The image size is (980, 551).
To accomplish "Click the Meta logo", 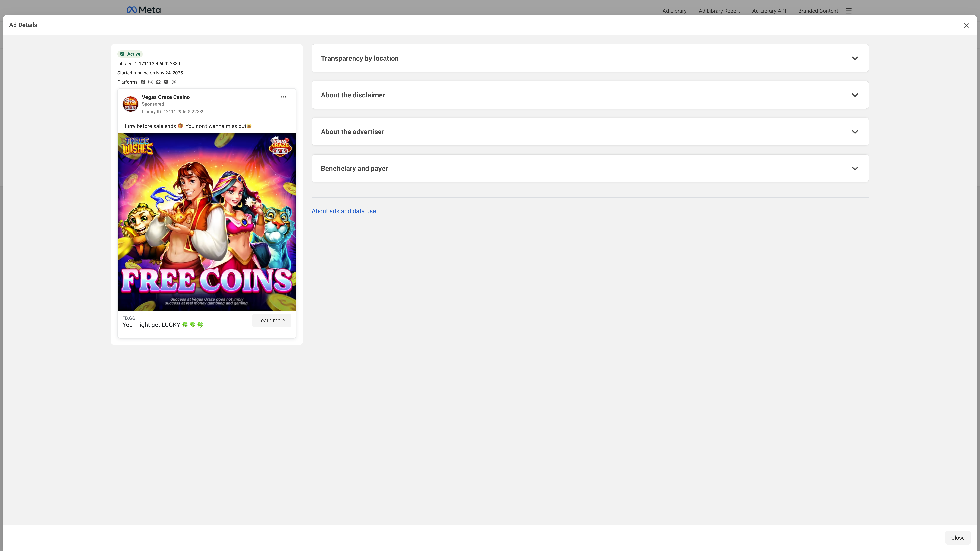I will 143,10.
